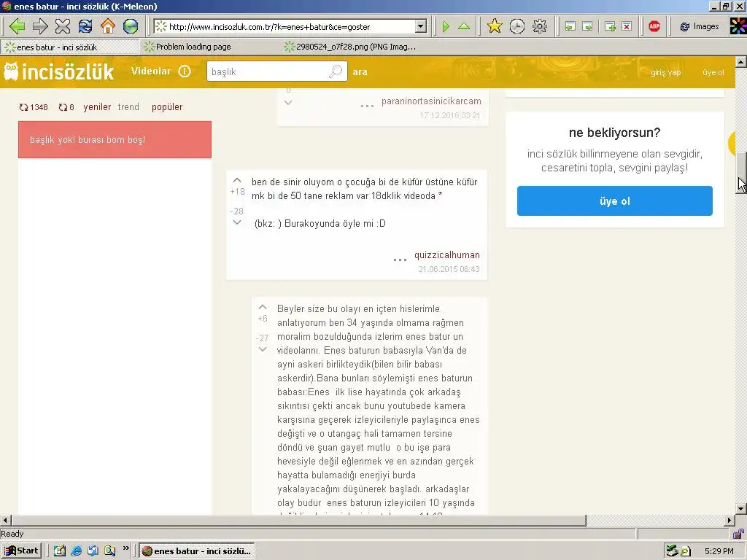Open three-dot menu for paraninortasinicikarcam entry
Viewport: 747px width, 560px height.
[367, 106]
